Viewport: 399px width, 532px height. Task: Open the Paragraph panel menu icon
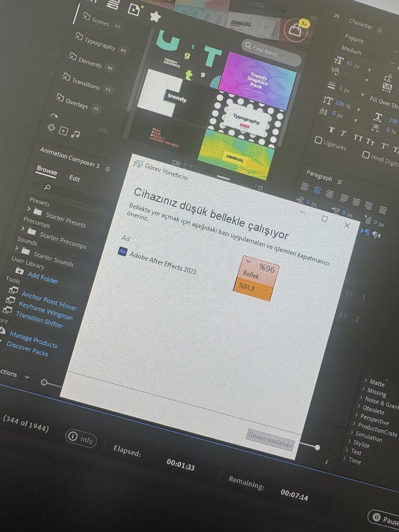(x=339, y=181)
